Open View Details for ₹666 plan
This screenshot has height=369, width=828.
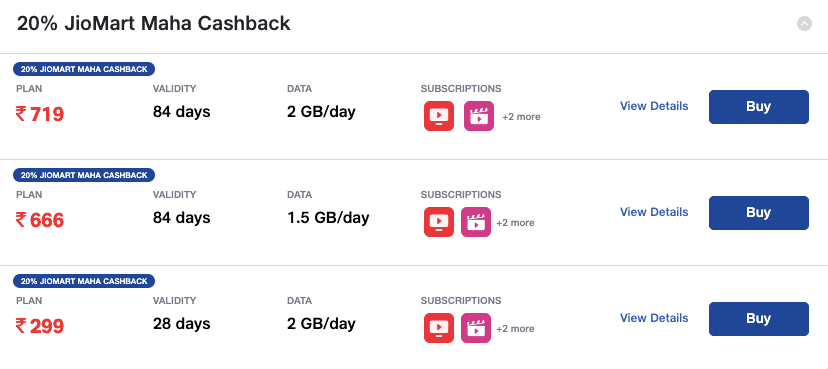(x=654, y=212)
